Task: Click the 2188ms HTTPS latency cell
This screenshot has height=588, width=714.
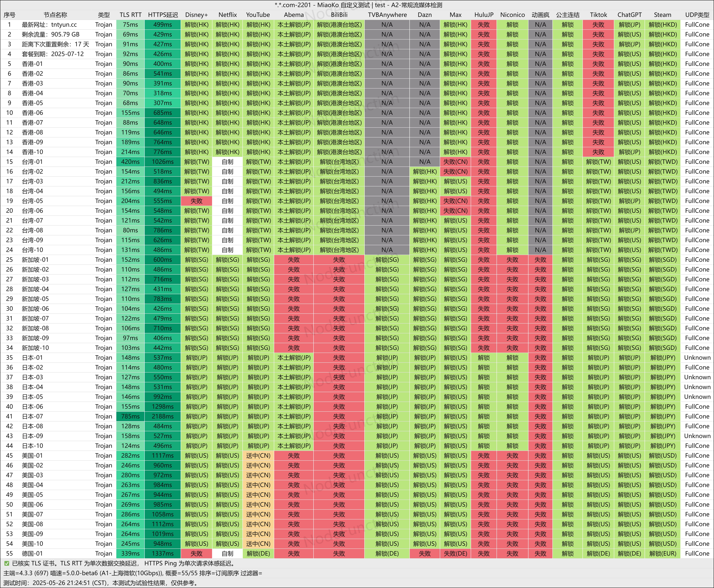Action: 163,416
